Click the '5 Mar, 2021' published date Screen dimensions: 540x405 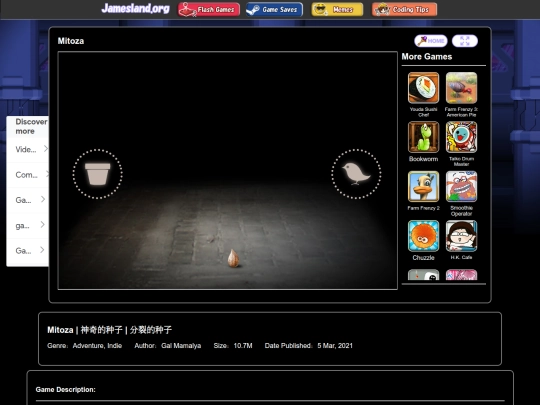point(335,345)
